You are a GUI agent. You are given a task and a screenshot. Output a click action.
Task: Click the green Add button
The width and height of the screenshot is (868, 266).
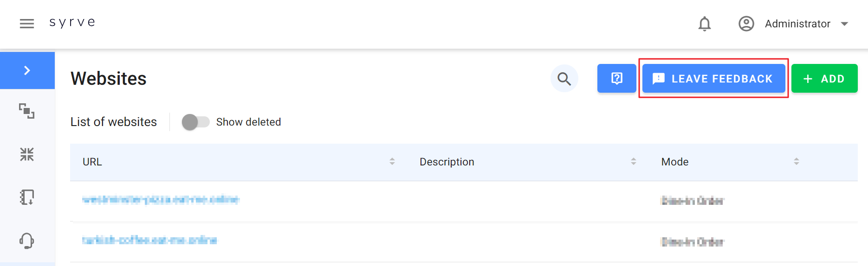tap(824, 79)
